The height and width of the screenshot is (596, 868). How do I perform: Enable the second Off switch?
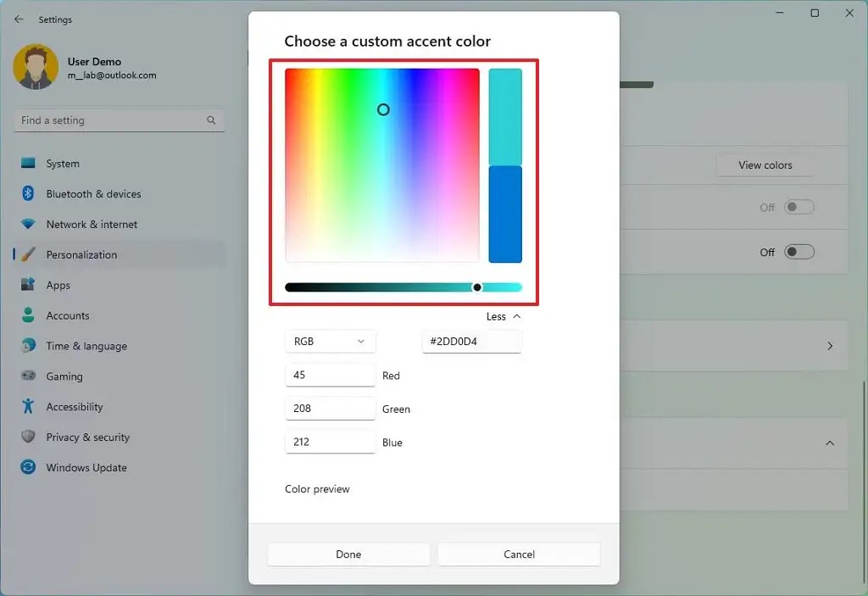click(798, 252)
